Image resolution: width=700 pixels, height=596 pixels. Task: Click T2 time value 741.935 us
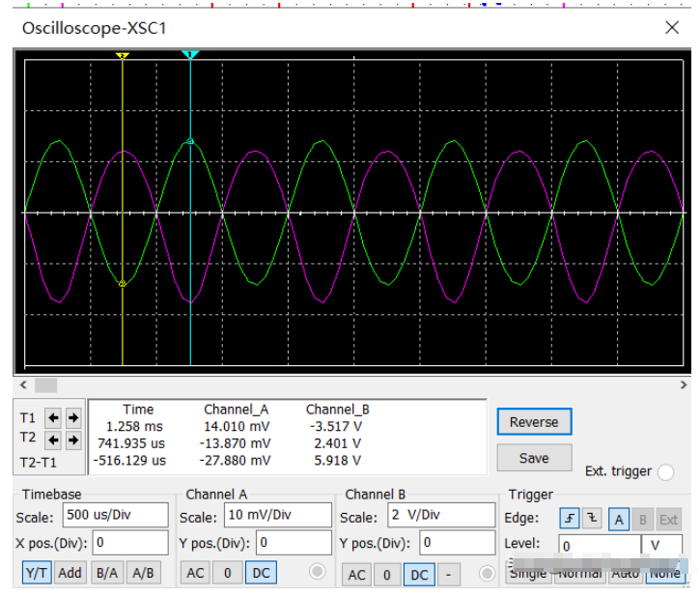point(131,443)
